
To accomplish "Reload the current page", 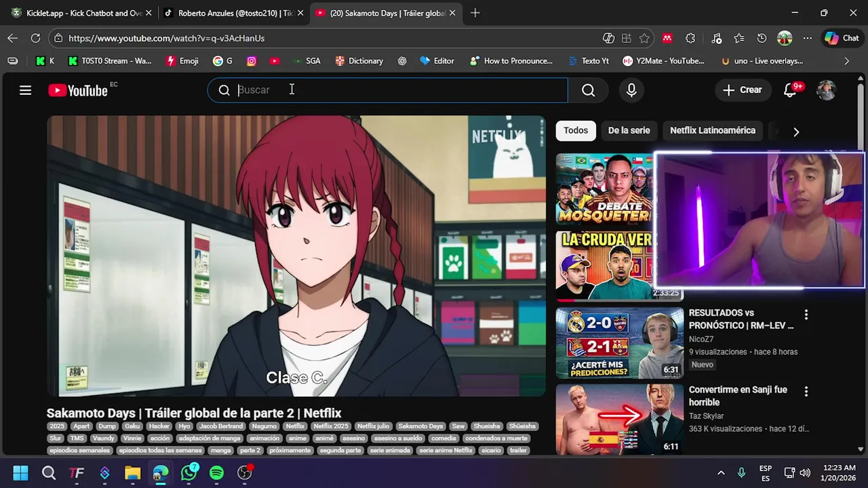I will click(x=35, y=38).
